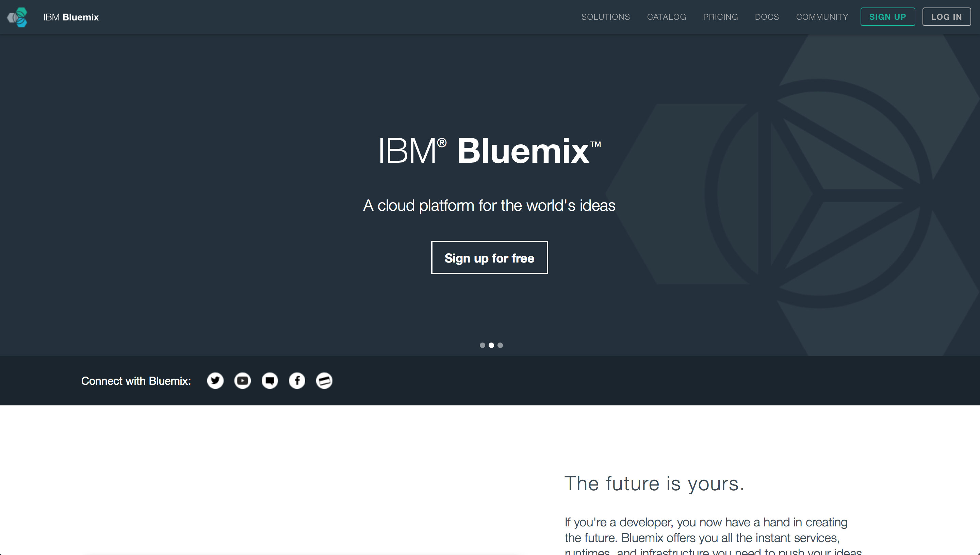Click the Sign up for free button
Screen dimensions: 980x555
489,257
